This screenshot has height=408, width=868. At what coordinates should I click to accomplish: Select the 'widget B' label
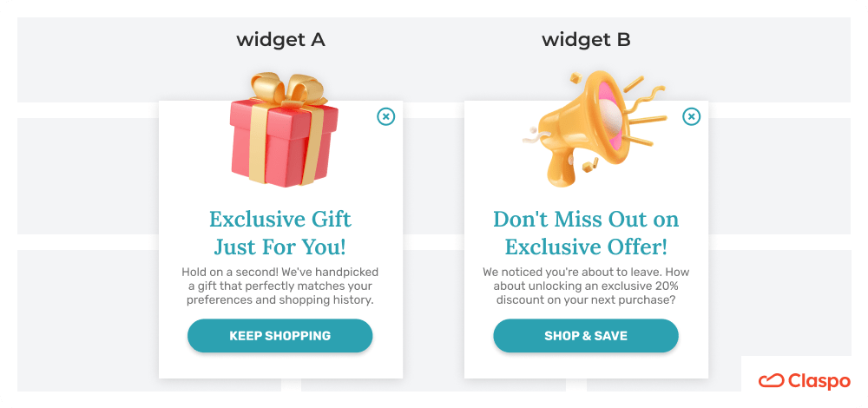click(x=586, y=40)
